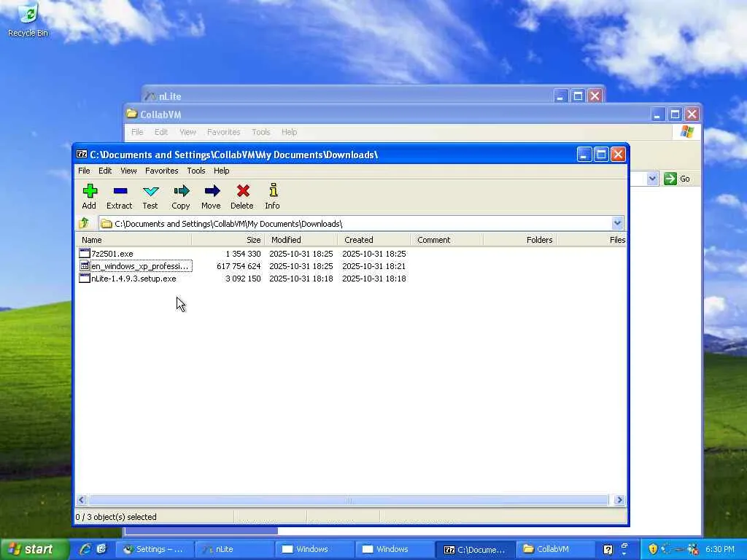The image size is (747, 560).
Task: Open the Info toolbar icon
Action: click(x=273, y=190)
